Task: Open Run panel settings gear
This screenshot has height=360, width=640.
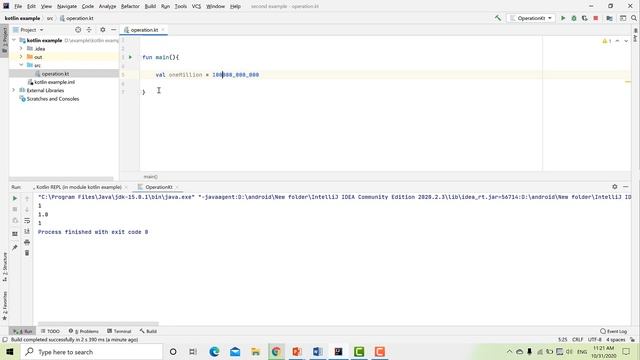Action: pyautogui.click(x=615, y=187)
